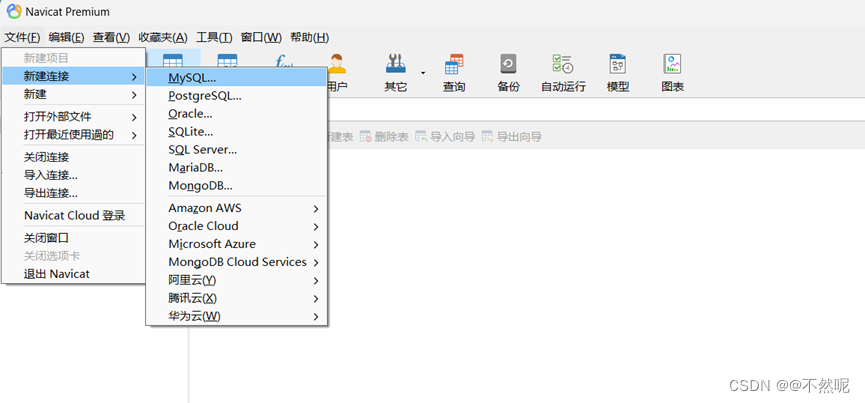Click 打开最近使用過的 menu entry
The height and width of the screenshot is (403, 865).
[x=74, y=135]
